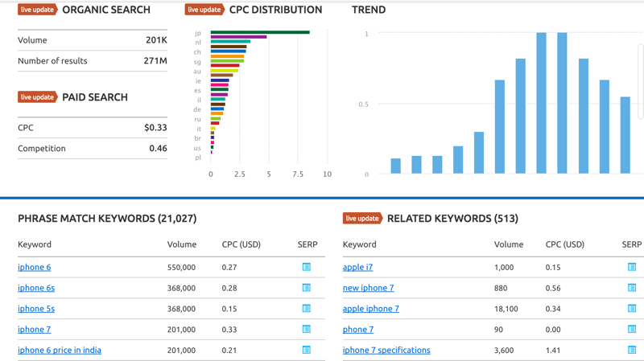The image size is (644, 361).
Task: Click the 1.41 CPC cell
Action: coord(553,351)
